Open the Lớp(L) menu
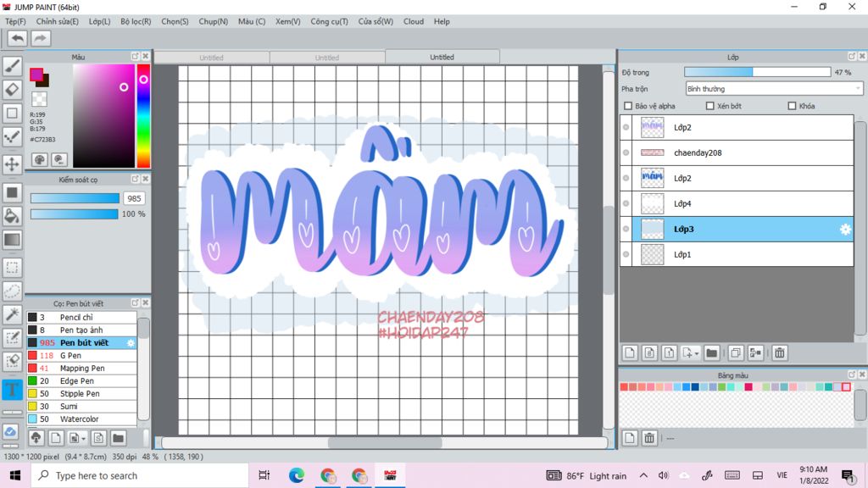 (100, 21)
